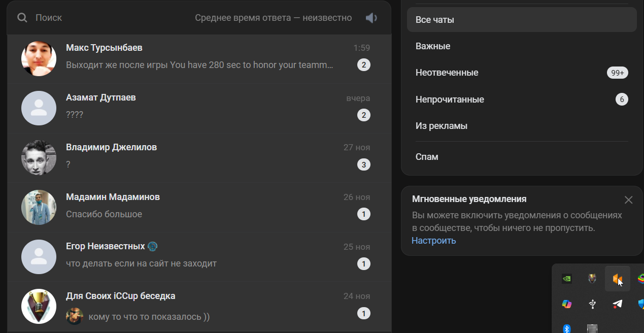Image resolution: width=644 pixels, height=333 pixels.
Task: Open the NVIDIA tray icon
Action: [x=567, y=278]
